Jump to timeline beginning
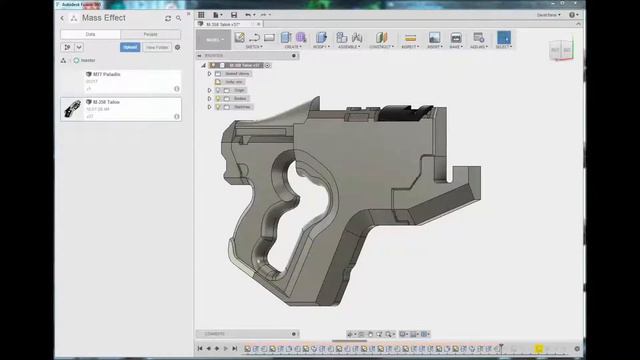This screenshot has height=360, width=640. tap(200, 349)
